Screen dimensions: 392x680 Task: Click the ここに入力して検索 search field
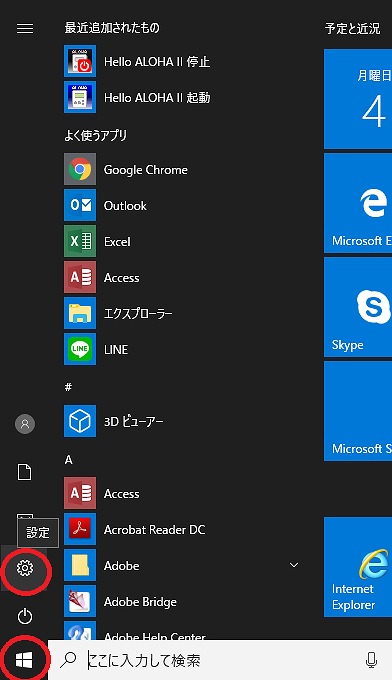[x=220, y=660]
